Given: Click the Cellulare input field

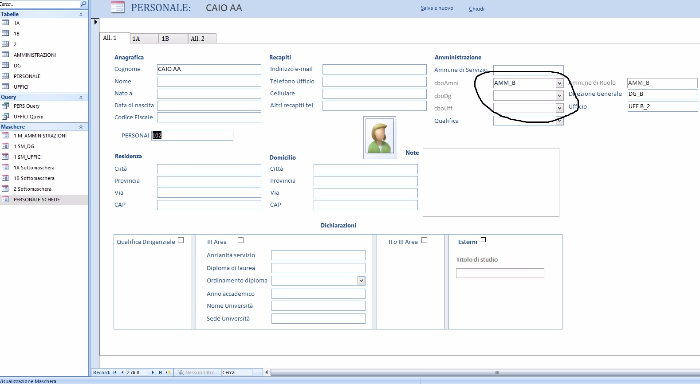Looking at the screenshot, I should pyautogui.click(x=374, y=93).
